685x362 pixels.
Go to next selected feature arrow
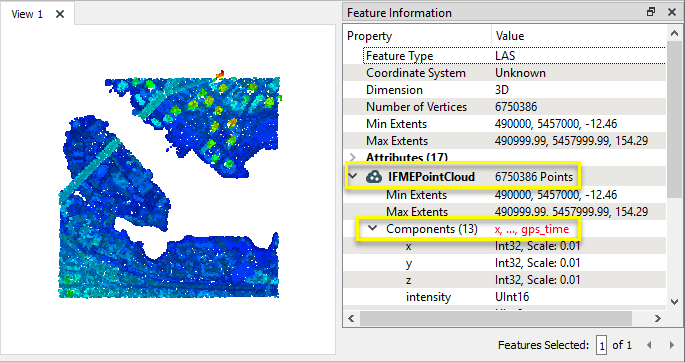672,345
